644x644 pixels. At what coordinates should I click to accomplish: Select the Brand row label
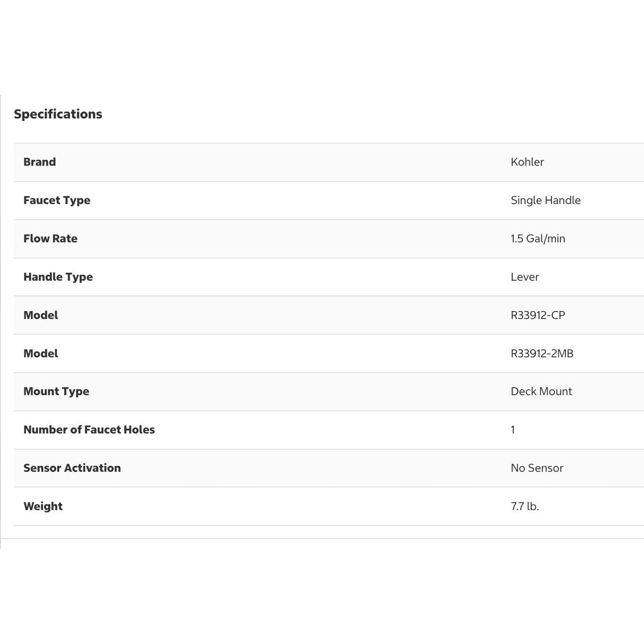(x=40, y=162)
